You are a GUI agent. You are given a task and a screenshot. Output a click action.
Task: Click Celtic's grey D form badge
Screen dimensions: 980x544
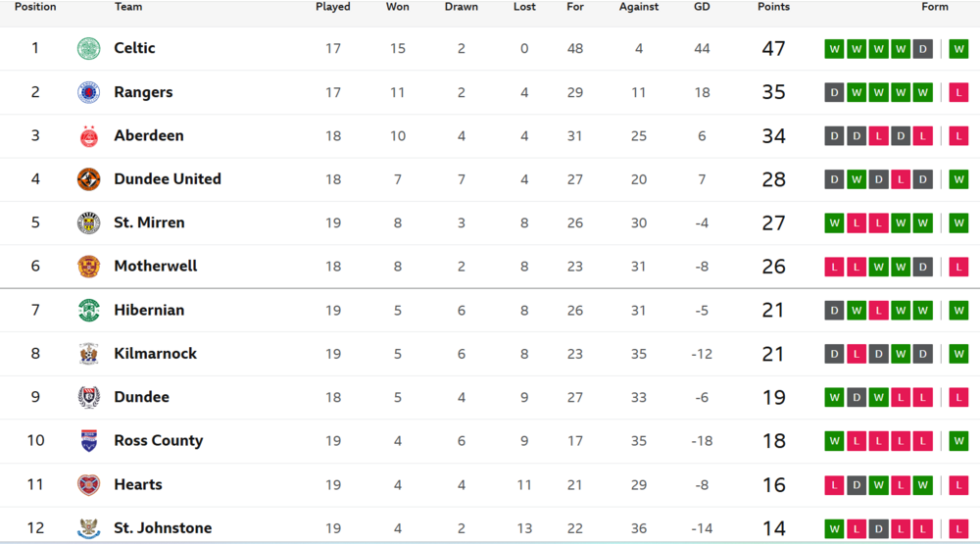pos(922,49)
